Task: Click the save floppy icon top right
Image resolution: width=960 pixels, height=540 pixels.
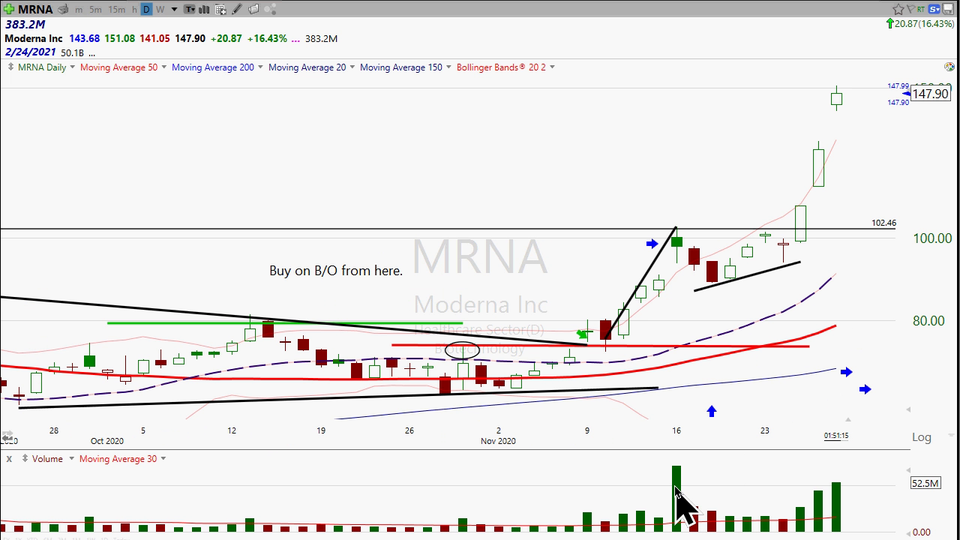Action: coord(949,9)
